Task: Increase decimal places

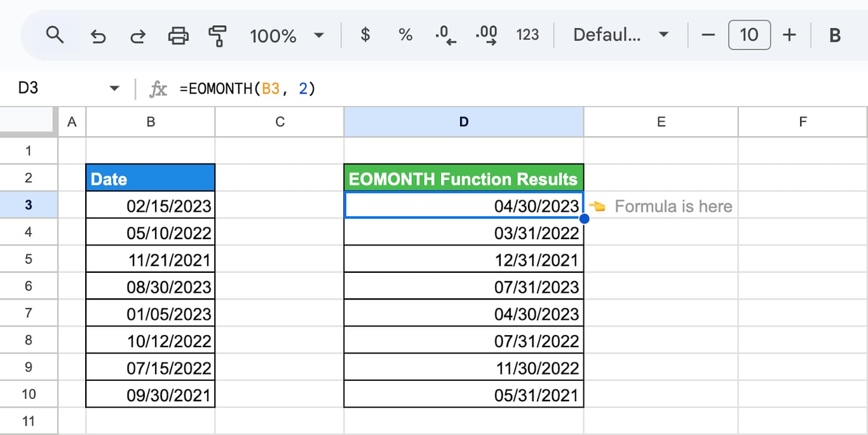Action: tap(487, 35)
